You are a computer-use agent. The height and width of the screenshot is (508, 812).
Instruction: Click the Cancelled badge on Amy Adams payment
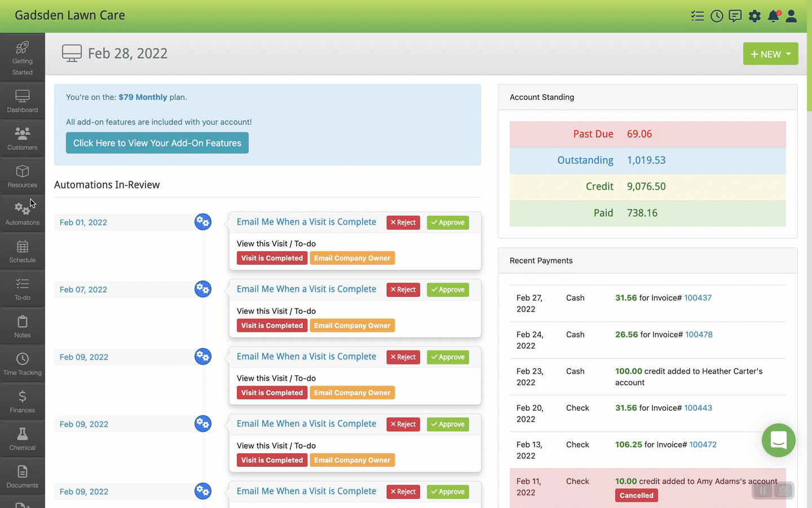click(637, 496)
